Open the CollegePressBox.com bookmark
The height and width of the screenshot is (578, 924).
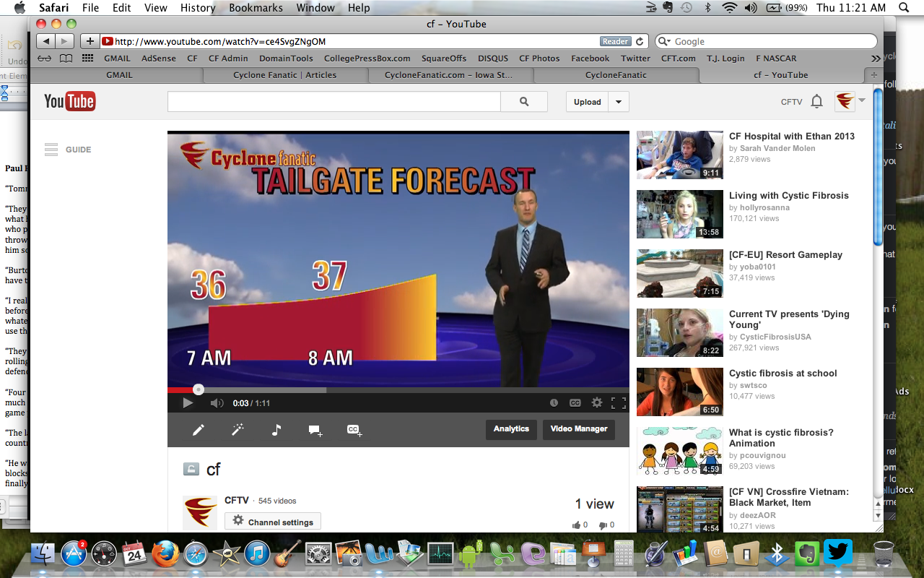coord(367,59)
